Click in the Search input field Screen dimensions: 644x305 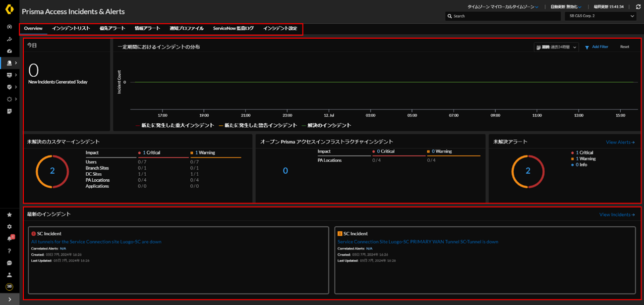point(503,16)
